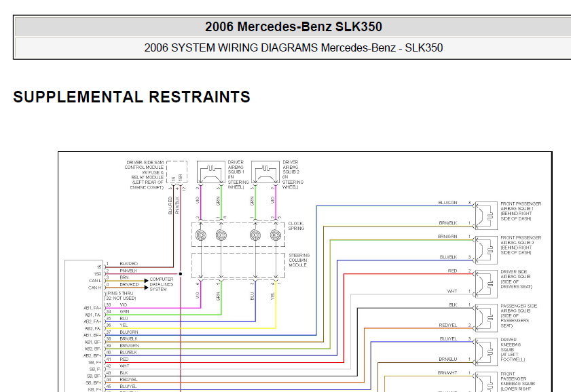Image resolution: width=571 pixels, height=392 pixels.
Task: Click the "(PINS 5 THRU 32: NOT USED)" note
Action: [121, 296]
